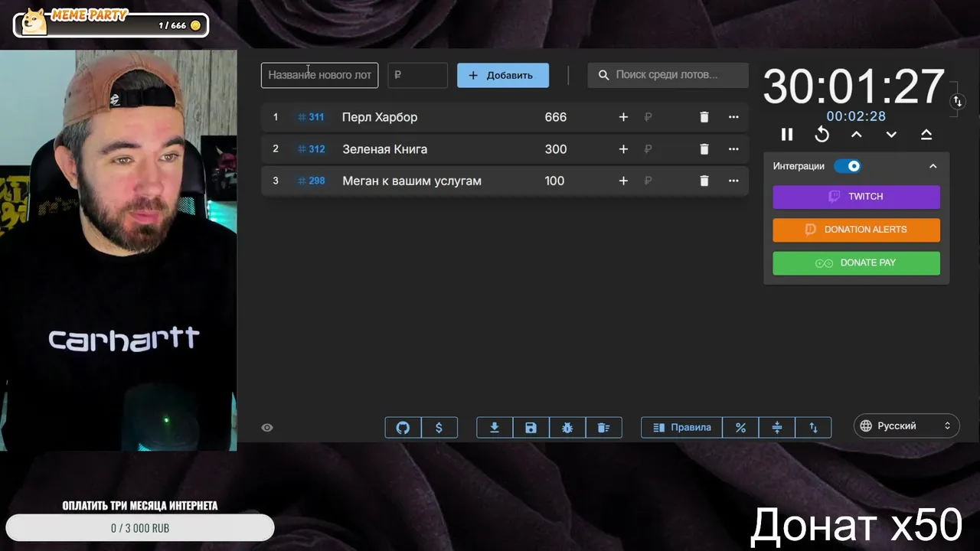Delete the Перл Харбор lot

(x=704, y=117)
